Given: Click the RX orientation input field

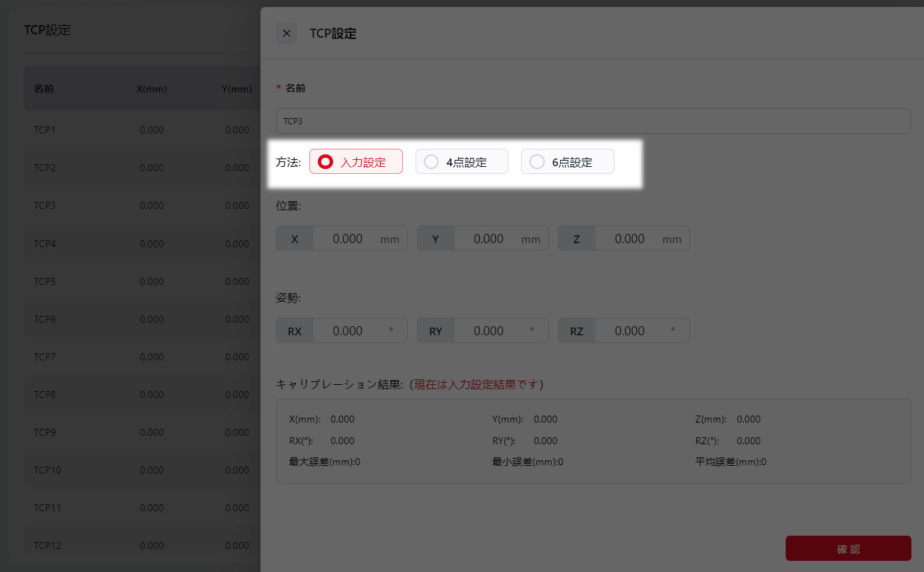Looking at the screenshot, I should coord(347,331).
